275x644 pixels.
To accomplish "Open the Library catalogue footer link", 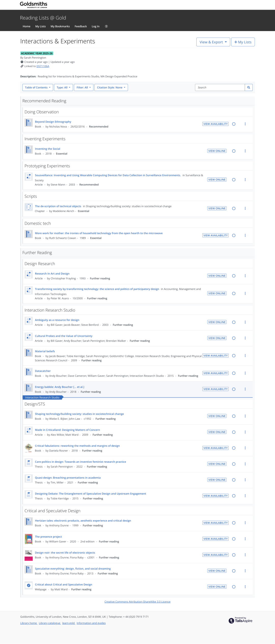I will coord(50,623).
